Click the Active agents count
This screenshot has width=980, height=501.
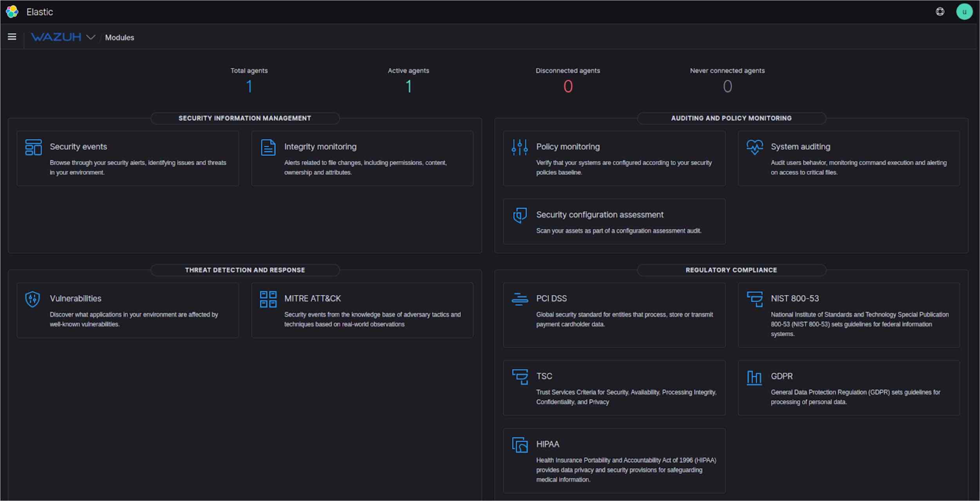(408, 86)
